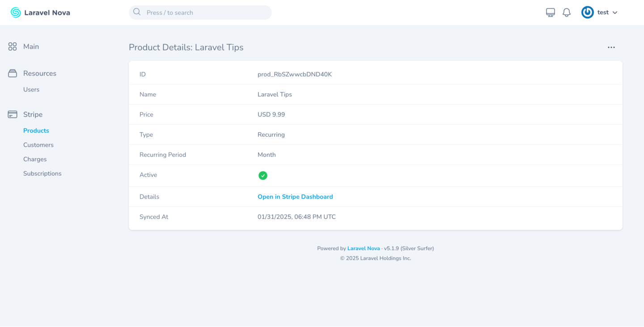Collapse the Resources sidebar section
This screenshot has height=327, width=644.
tap(40, 73)
